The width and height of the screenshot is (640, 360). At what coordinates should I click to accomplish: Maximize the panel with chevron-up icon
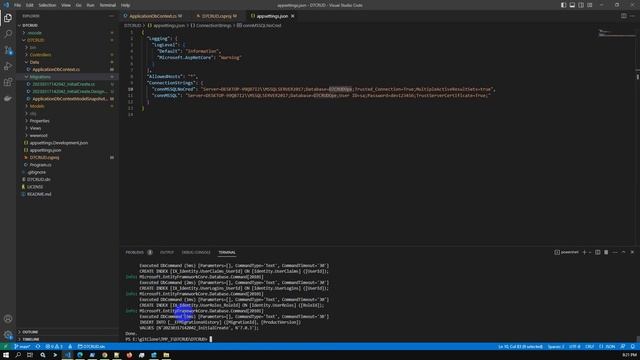coord(623,252)
